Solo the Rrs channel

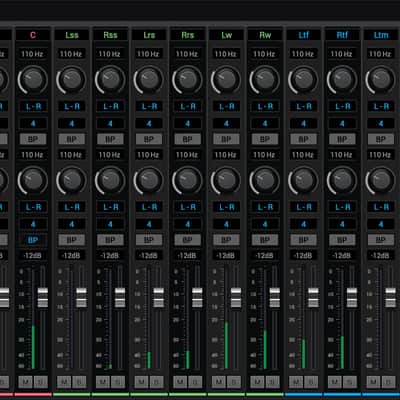click(195, 382)
